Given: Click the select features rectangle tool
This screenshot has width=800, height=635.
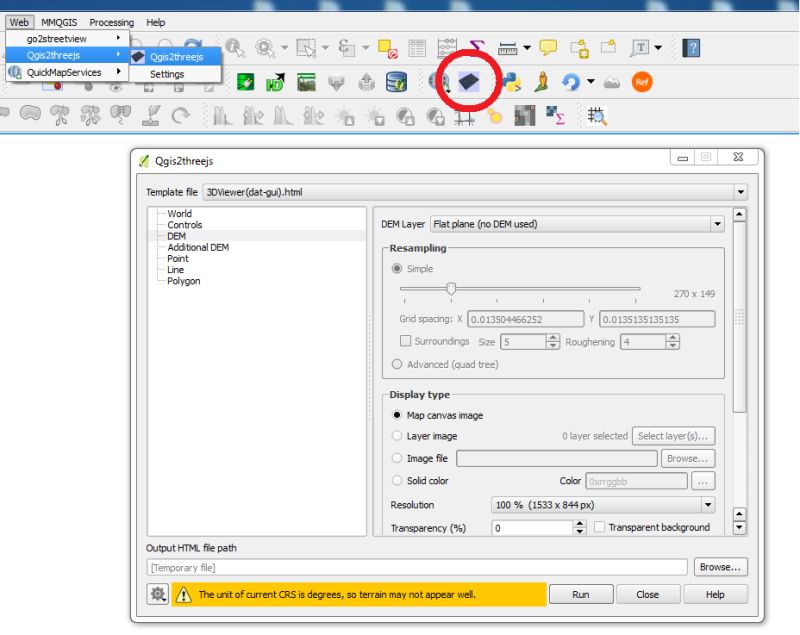Looking at the screenshot, I should (306, 48).
